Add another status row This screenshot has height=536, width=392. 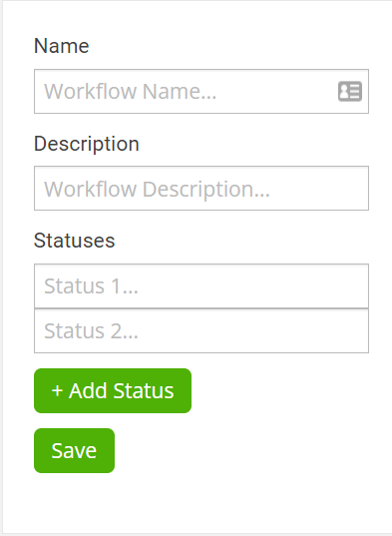(113, 390)
